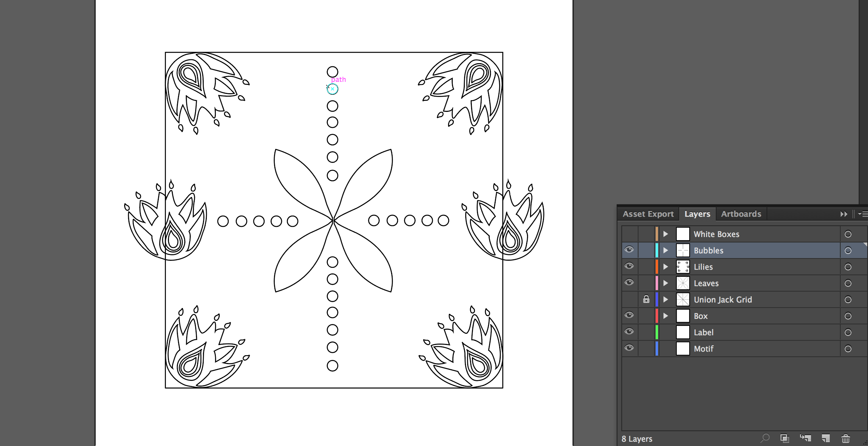Switch to the Asset Export tab
Viewport: 868px width, 446px height.
(648, 214)
